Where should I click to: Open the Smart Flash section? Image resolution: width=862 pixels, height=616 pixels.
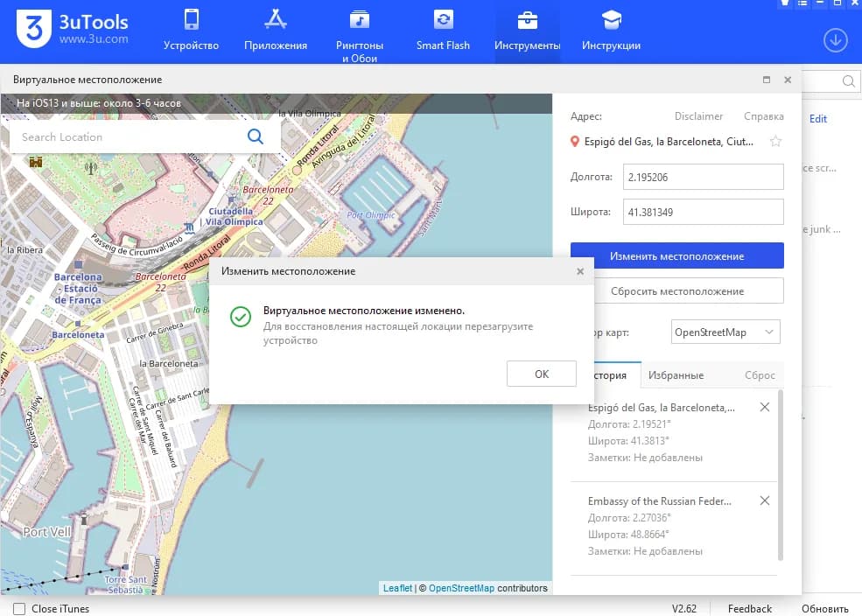[x=443, y=31]
